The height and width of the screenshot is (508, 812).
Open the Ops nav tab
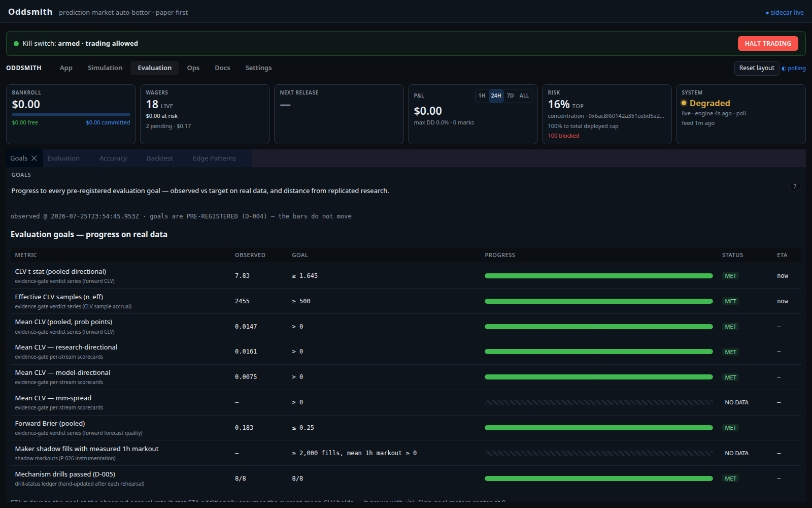pyautogui.click(x=193, y=68)
